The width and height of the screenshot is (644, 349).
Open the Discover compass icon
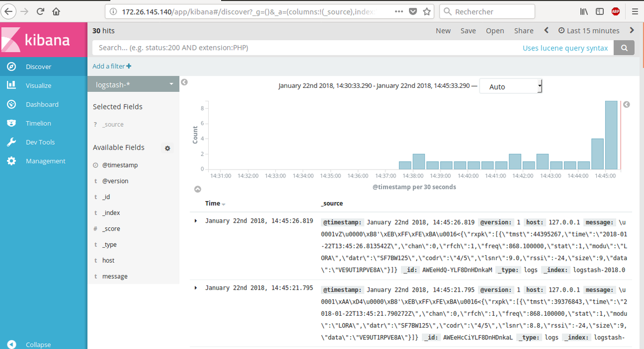tap(11, 66)
